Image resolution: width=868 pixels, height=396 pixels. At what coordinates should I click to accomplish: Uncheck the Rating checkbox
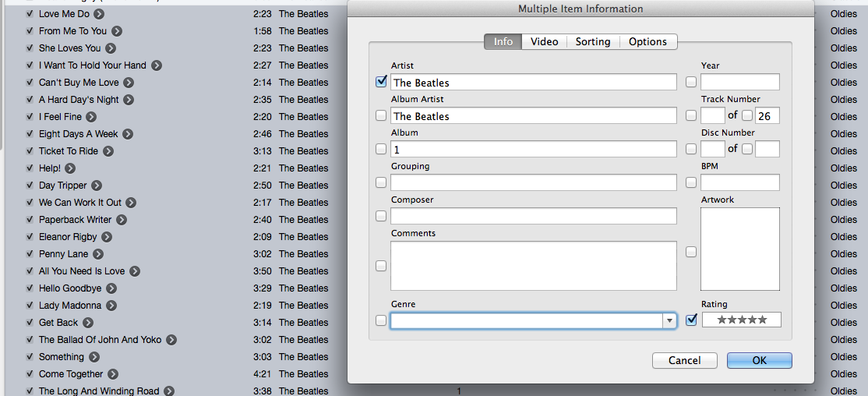[691, 320]
